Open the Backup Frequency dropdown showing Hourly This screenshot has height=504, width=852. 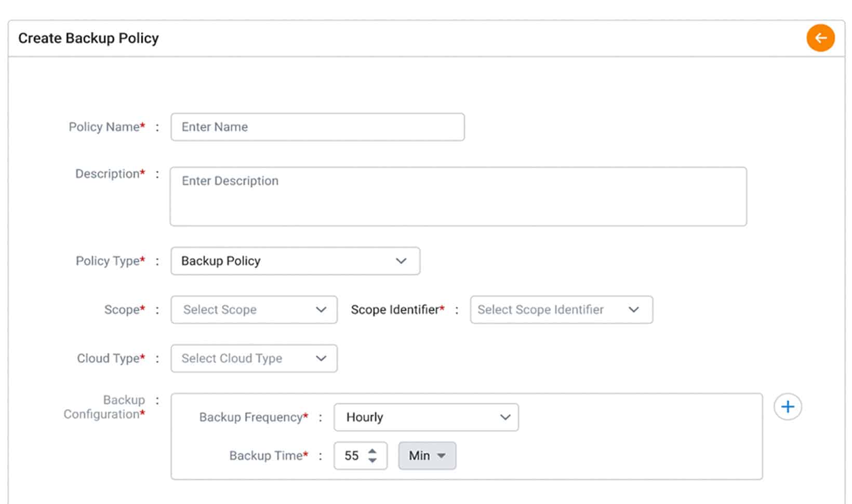[426, 417]
